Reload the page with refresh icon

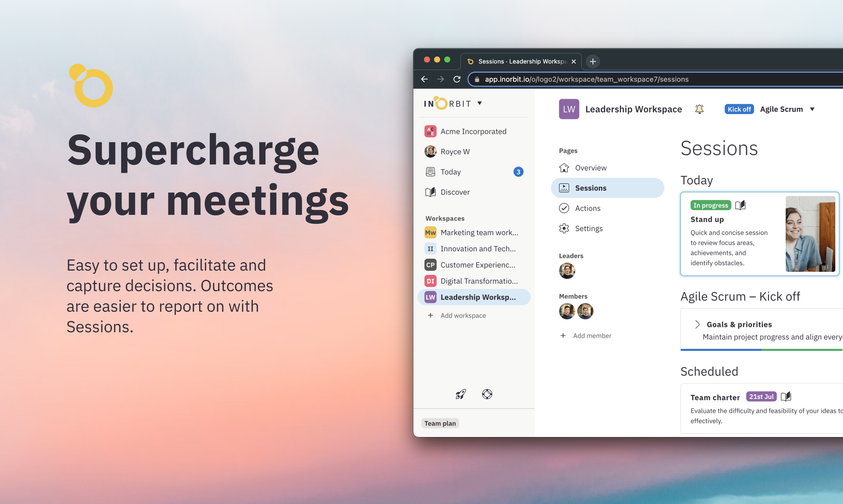(457, 79)
